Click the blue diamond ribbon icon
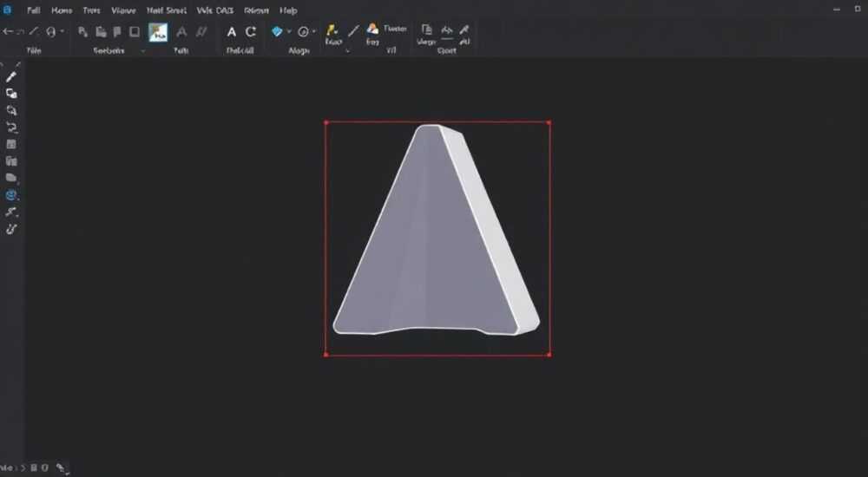This screenshot has height=477, width=868. pyautogui.click(x=277, y=31)
